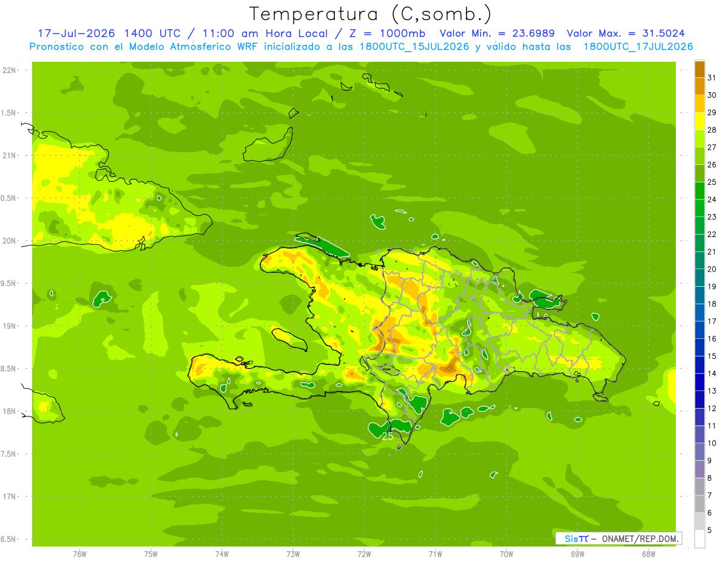Click the '18N' latitude axis label
Viewport: 728px width, 562px height.
9,411
